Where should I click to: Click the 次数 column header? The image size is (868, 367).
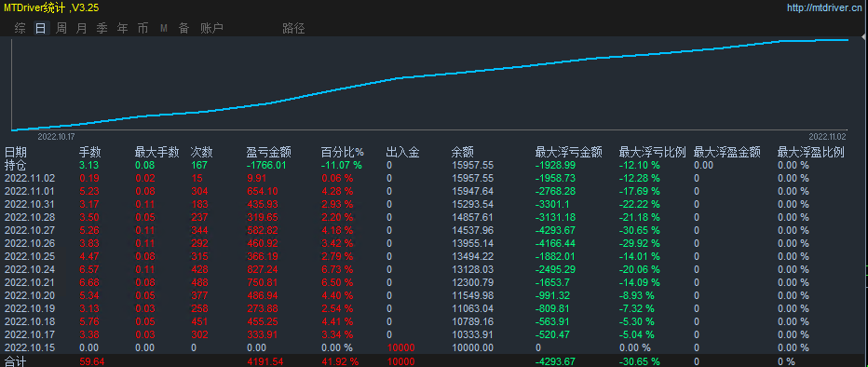coord(201,152)
